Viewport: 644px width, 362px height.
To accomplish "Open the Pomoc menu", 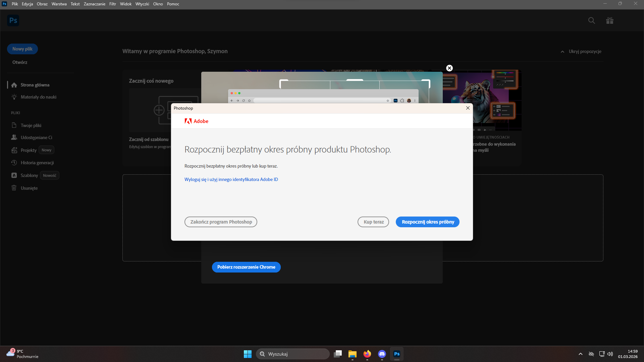I will [173, 4].
